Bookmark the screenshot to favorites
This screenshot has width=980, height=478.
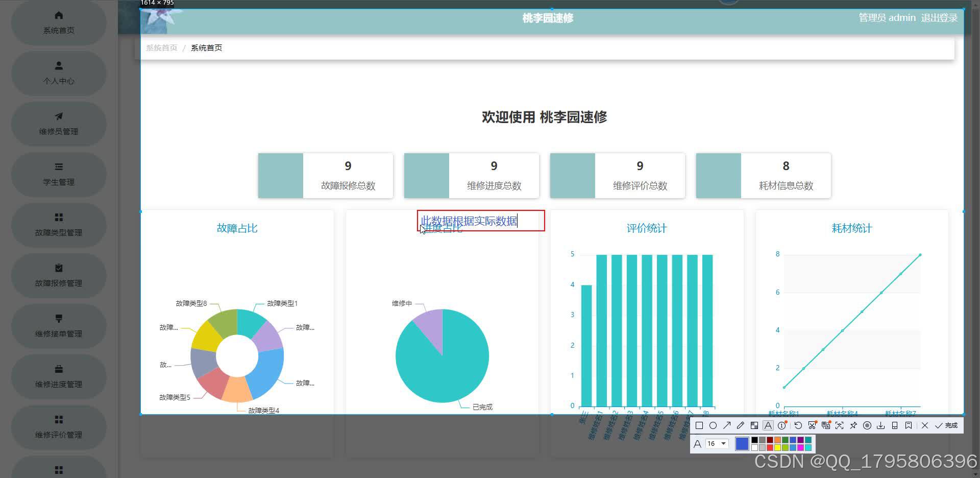click(x=909, y=425)
